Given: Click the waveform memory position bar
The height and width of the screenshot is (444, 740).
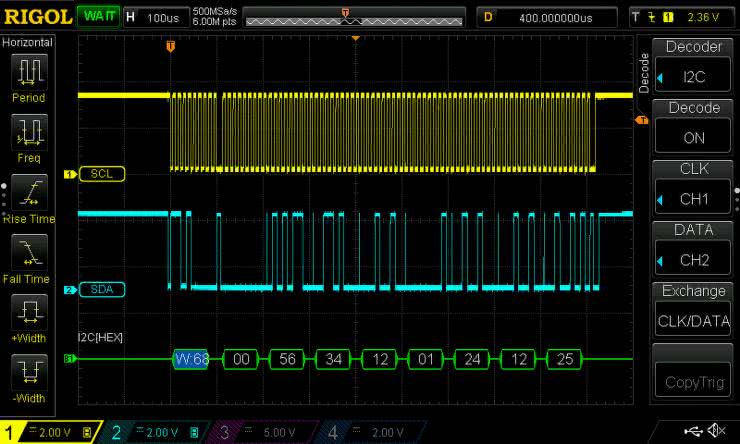Looking at the screenshot, I should [353, 18].
